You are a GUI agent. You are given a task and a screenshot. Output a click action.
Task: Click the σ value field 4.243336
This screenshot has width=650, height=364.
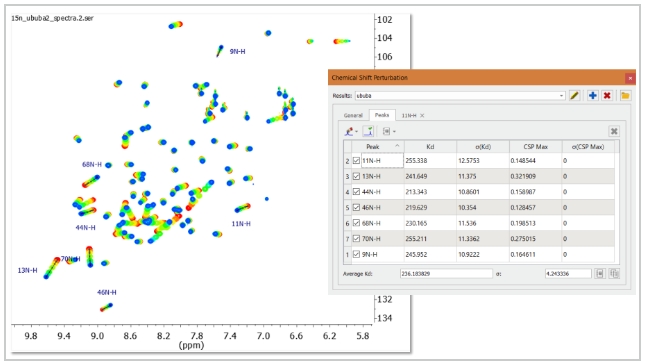tap(568, 274)
